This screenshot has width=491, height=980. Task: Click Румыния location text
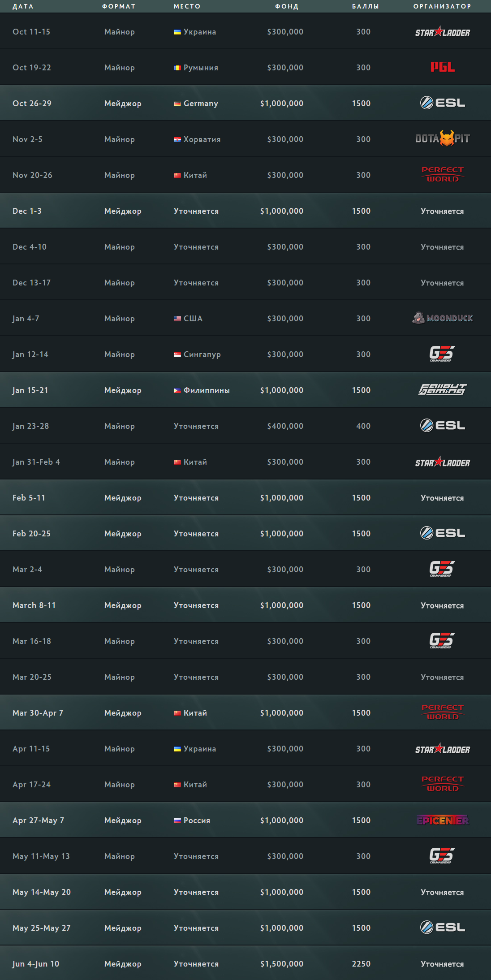click(201, 68)
